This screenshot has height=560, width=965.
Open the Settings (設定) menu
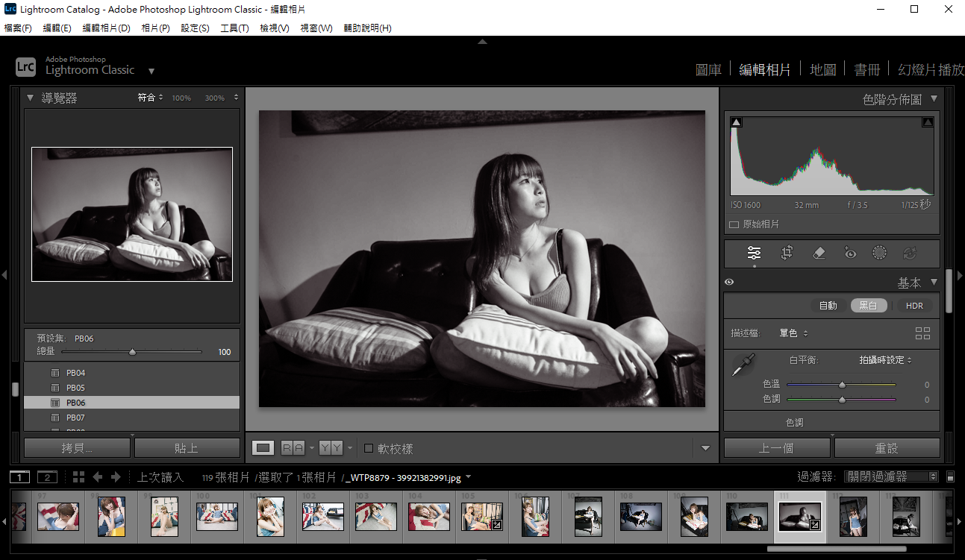point(195,28)
